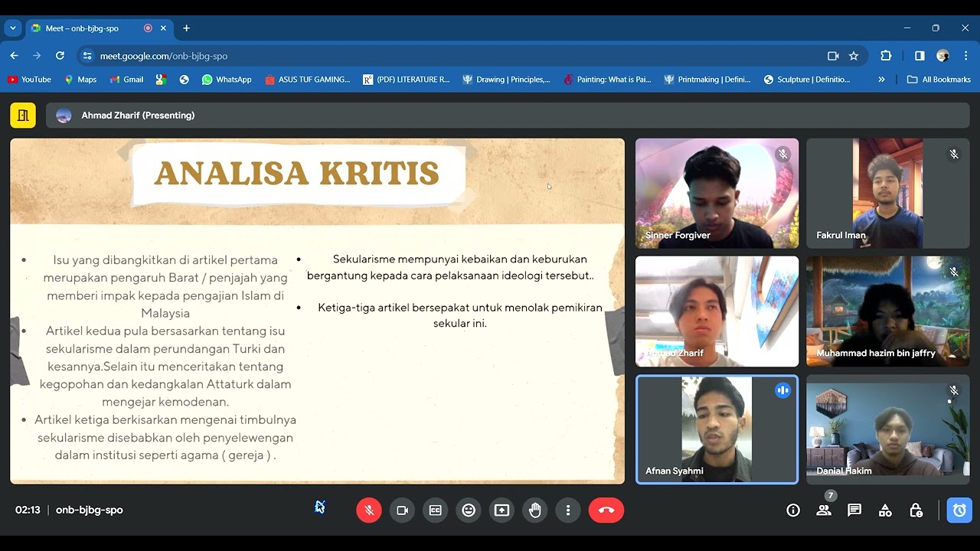Open Sculpture | Definitio... bookmark
The height and width of the screenshot is (551, 980).
807,80
